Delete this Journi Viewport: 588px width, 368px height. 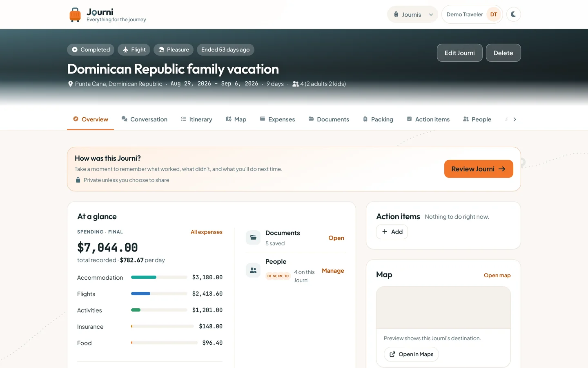[x=503, y=53]
